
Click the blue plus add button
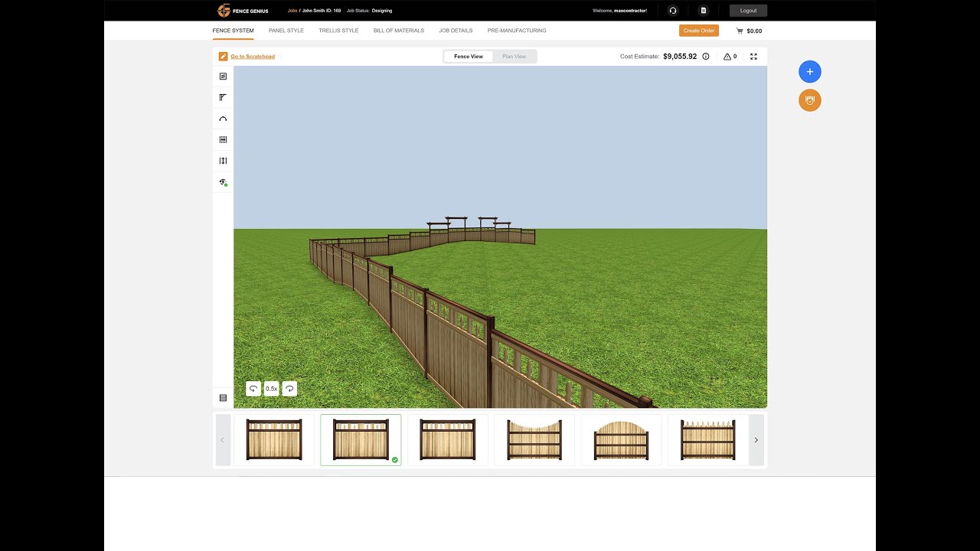coord(810,72)
